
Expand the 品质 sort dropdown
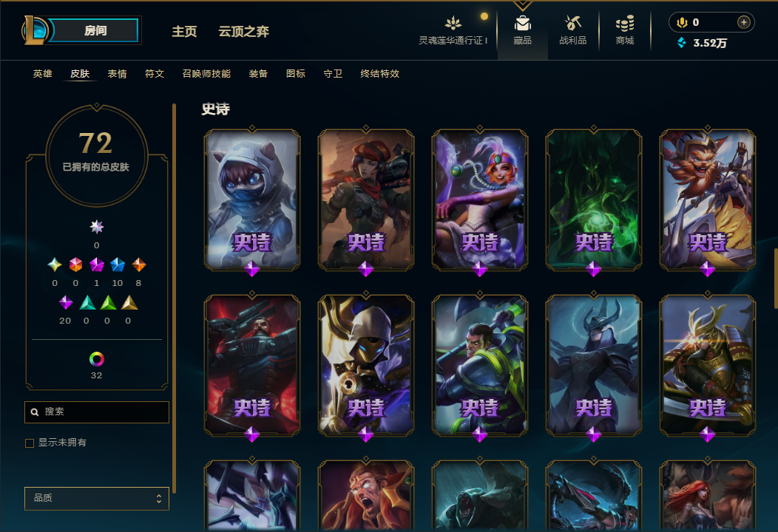pyautogui.click(x=97, y=498)
